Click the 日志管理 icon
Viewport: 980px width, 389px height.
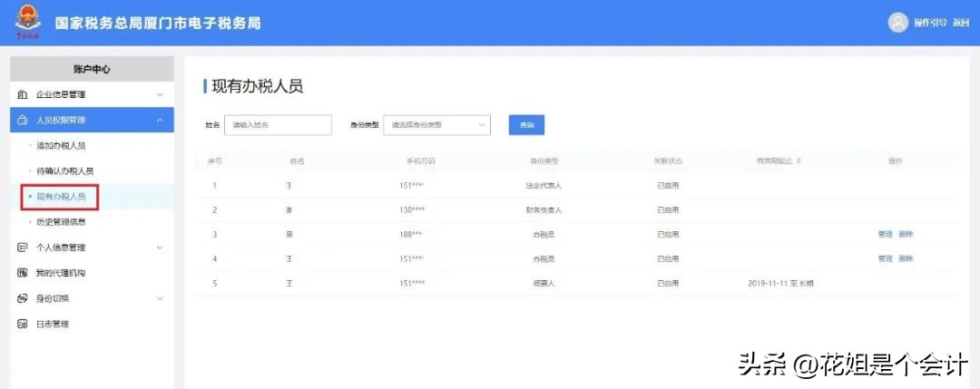click(x=23, y=325)
